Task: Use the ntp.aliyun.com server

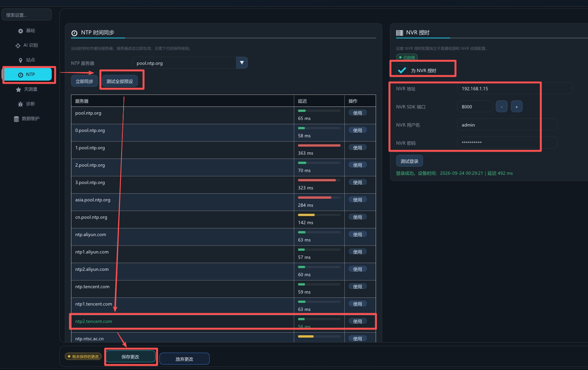Action: click(358, 235)
